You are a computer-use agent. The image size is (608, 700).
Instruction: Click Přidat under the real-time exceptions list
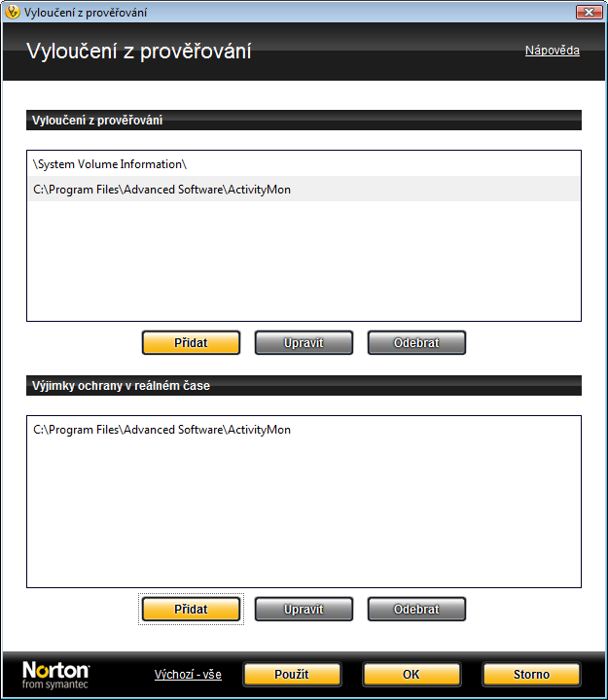pos(191,610)
